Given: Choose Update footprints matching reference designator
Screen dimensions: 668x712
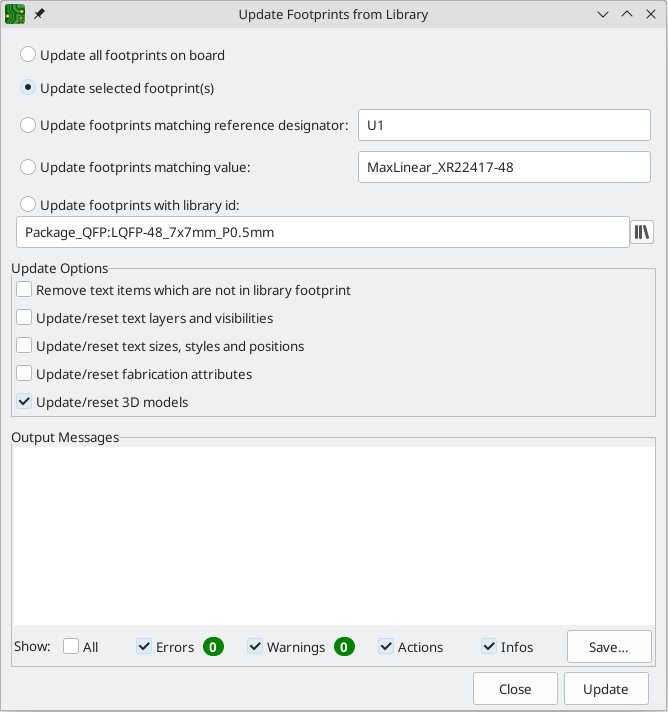Looking at the screenshot, I should [x=29, y=126].
